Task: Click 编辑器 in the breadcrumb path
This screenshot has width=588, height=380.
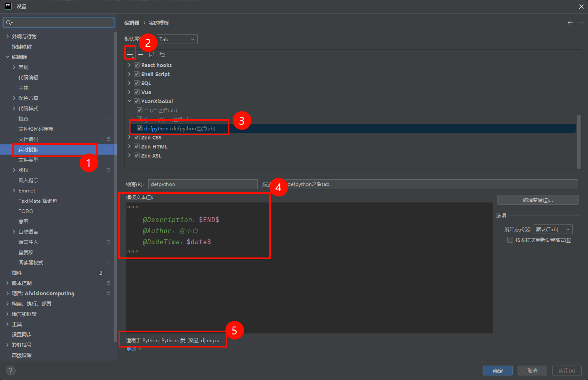Action: [132, 23]
